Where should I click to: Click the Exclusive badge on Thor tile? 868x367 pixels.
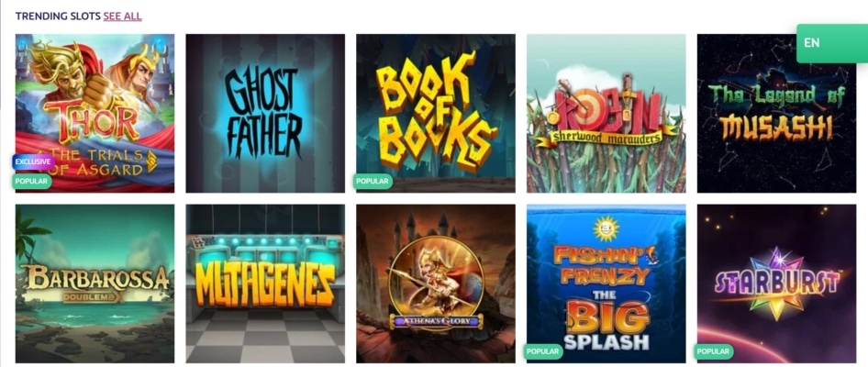coord(33,161)
